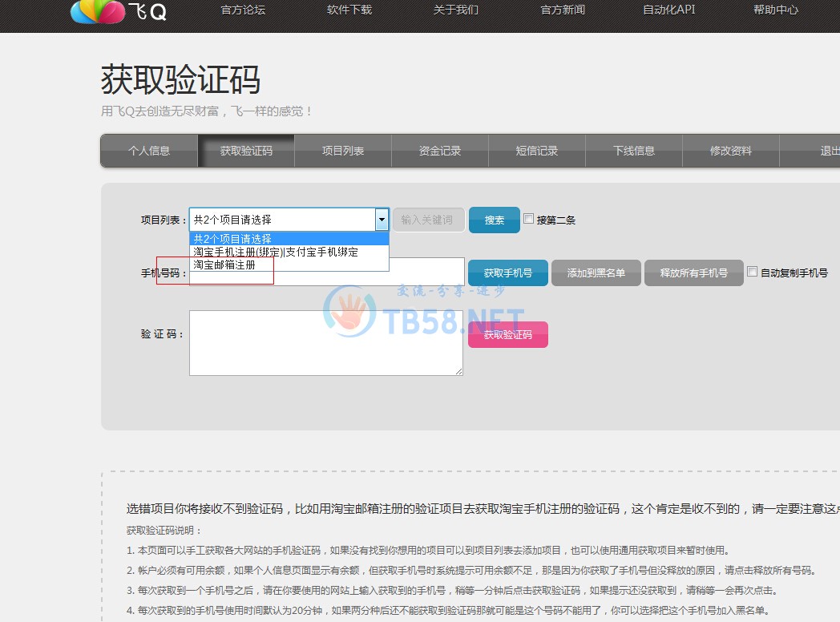The width and height of the screenshot is (840, 622).
Task: Switch to the 个人信息 tab
Action: click(x=149, y=151)
